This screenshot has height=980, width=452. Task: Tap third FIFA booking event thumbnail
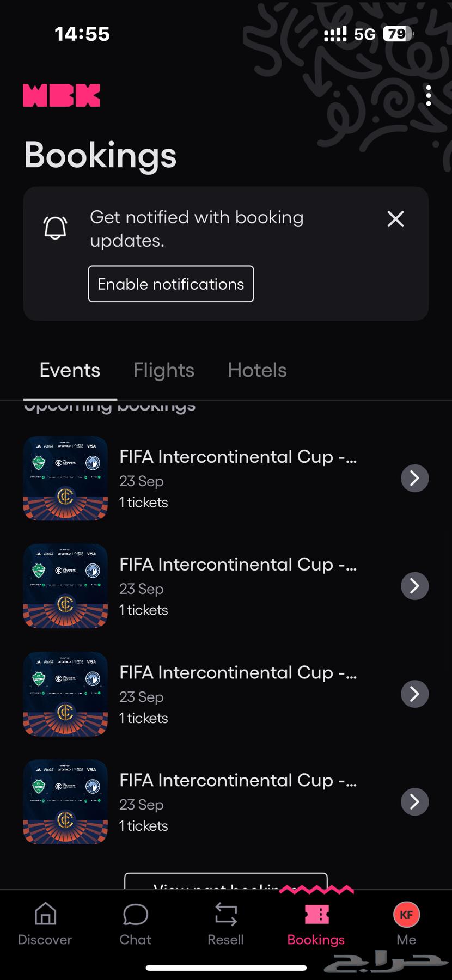point(65,694)
